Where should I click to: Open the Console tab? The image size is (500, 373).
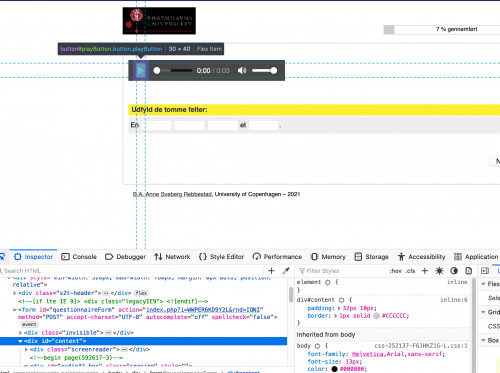click(79, 257)
